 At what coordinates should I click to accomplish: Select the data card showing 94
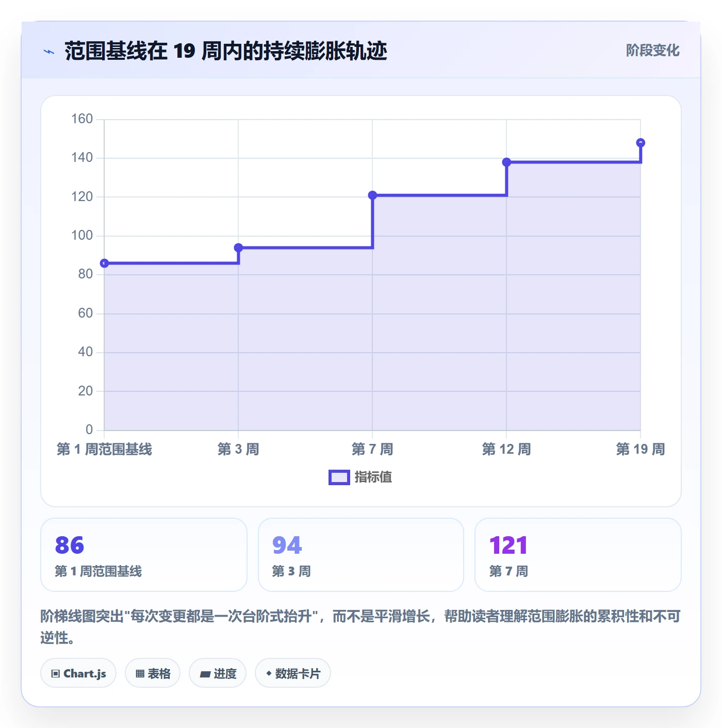361,555
